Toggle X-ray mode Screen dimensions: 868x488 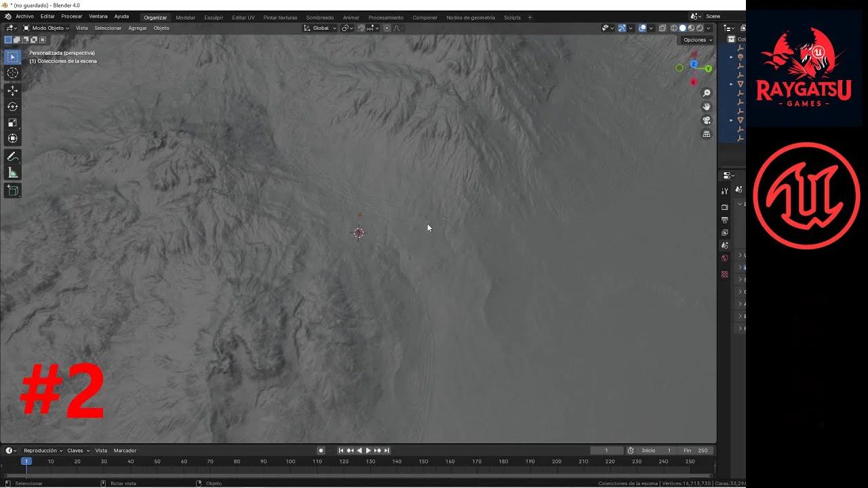663,28
